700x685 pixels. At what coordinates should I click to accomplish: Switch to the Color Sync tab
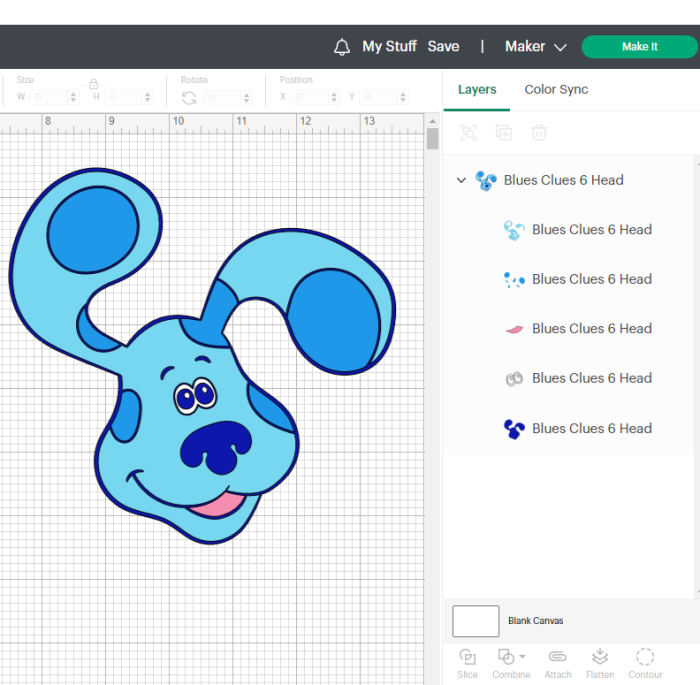556,90
